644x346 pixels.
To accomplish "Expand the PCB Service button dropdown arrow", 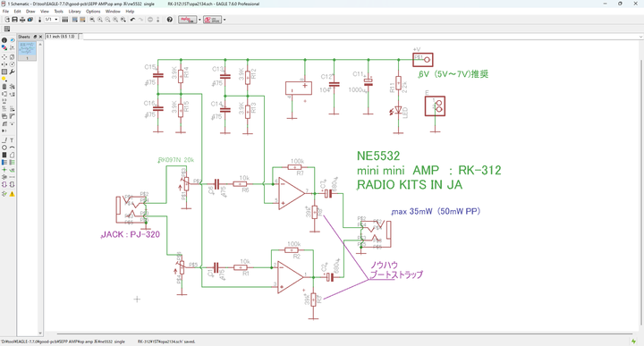I will tap(225, 20).
